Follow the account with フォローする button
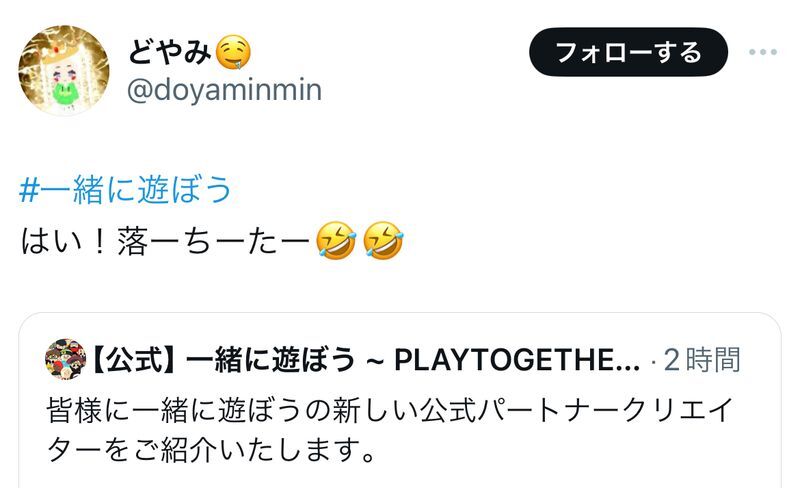The image size is (800, 488). 628,52
